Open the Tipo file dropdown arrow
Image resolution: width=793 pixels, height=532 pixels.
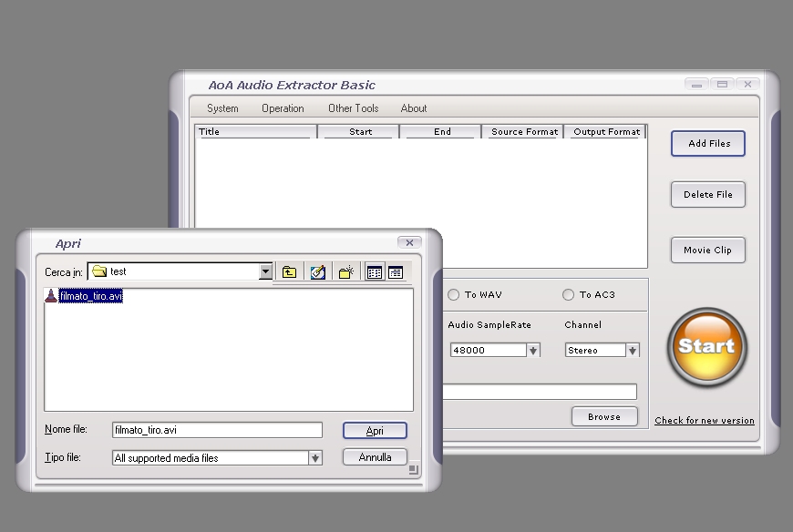[x=315, y=458]
